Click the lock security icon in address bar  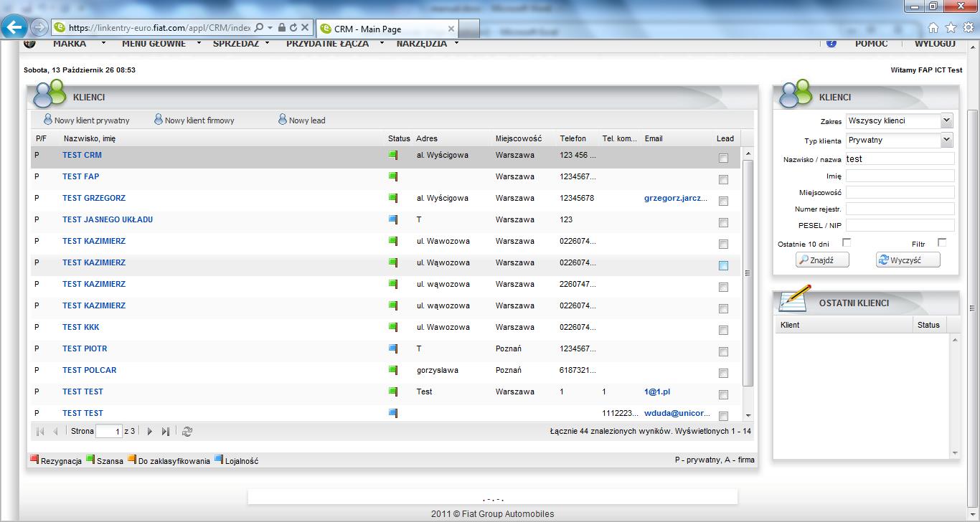pyautogui.click(x=282, y=28)
